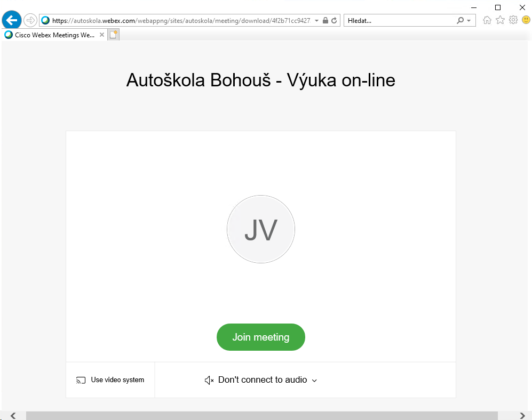Click the green Join meeting button
This screenshot has width=532, height=420.
pos(261,337)
